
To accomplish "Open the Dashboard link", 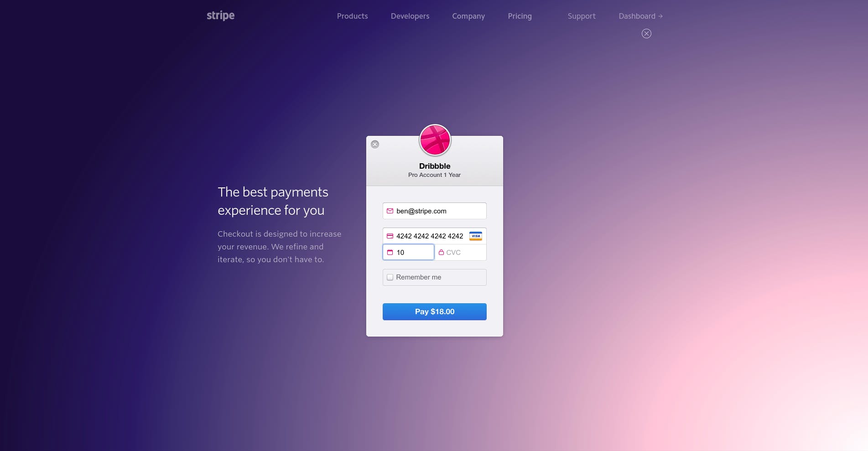I will [640, 16].
